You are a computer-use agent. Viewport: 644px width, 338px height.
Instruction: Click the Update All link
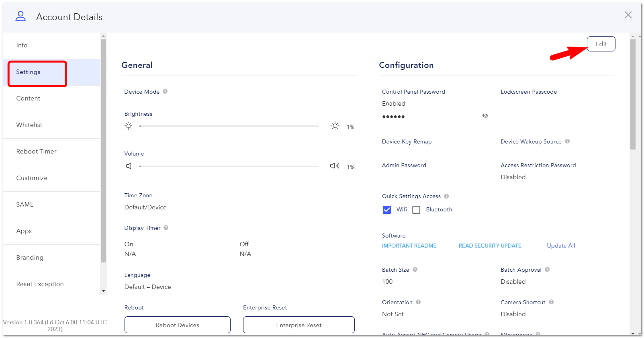(x=561, y=246)
